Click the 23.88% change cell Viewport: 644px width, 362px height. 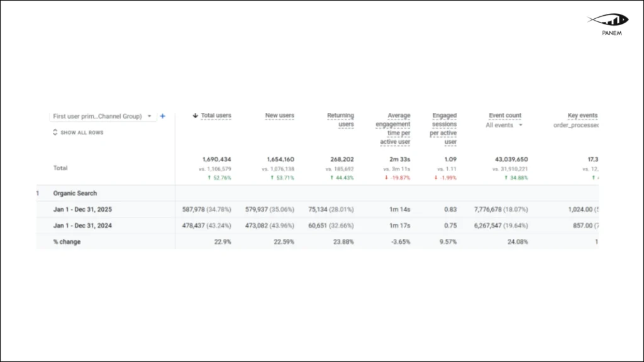tap(343, 242)
